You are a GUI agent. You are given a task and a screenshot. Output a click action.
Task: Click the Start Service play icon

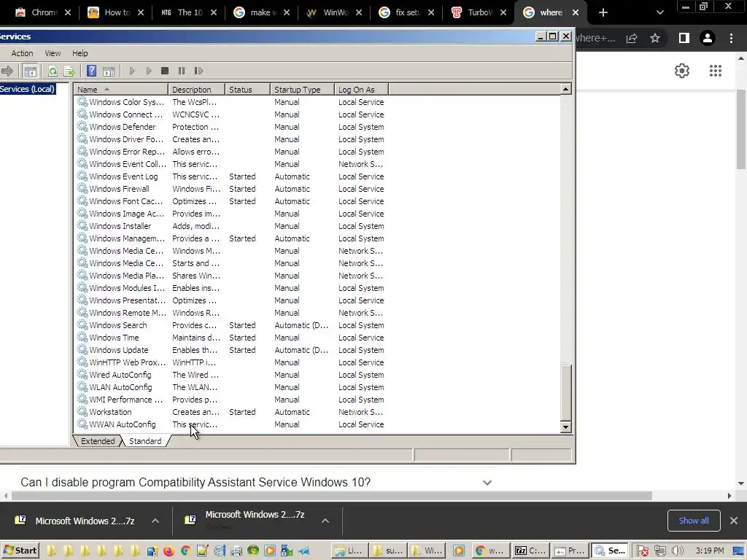[x=132, y=71]
